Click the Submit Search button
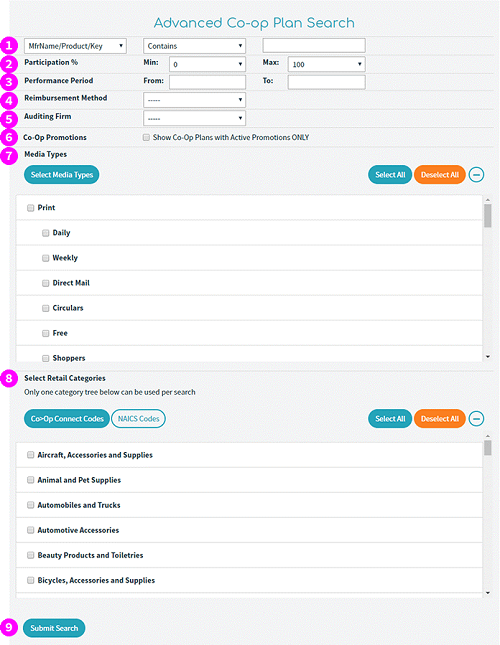Screen dimensions: 500x645 tap(54, 628)
